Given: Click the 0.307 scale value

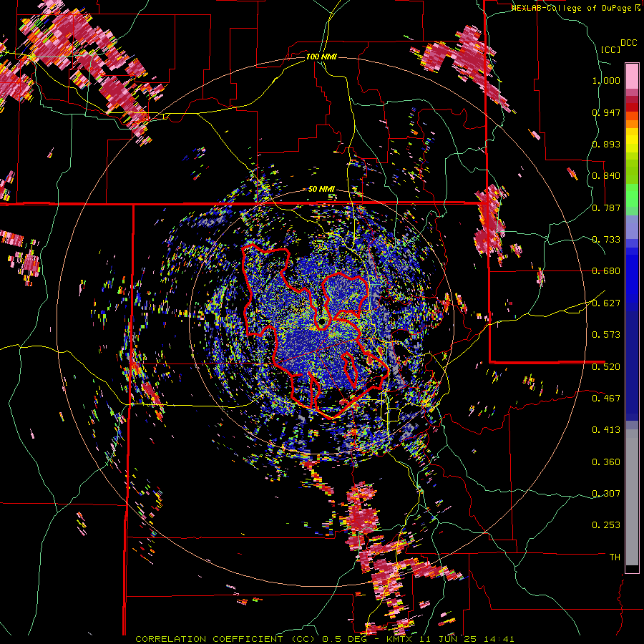Looking at the screenshot, I should [x=606, y=494].
